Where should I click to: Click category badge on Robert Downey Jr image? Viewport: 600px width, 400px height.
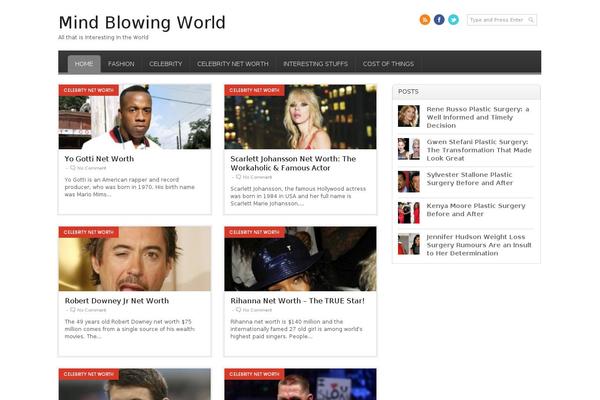click(88, 232)
